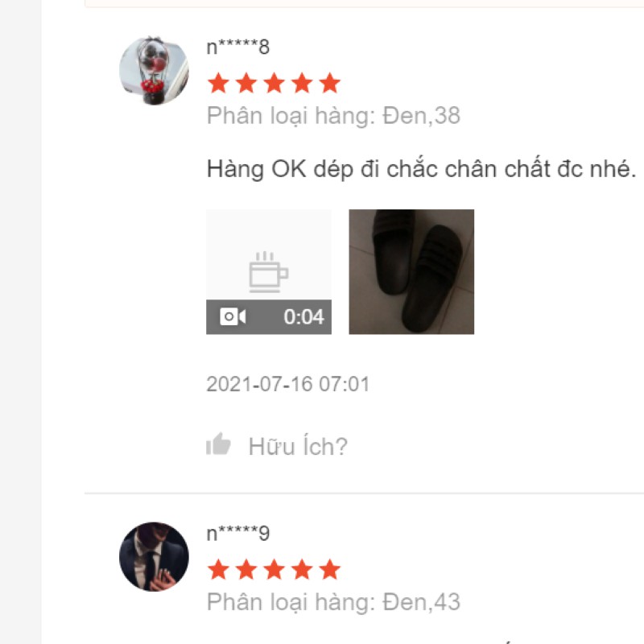Open the n*****9 username
This screenshot has width=644, height=644.
pos(237,533)
